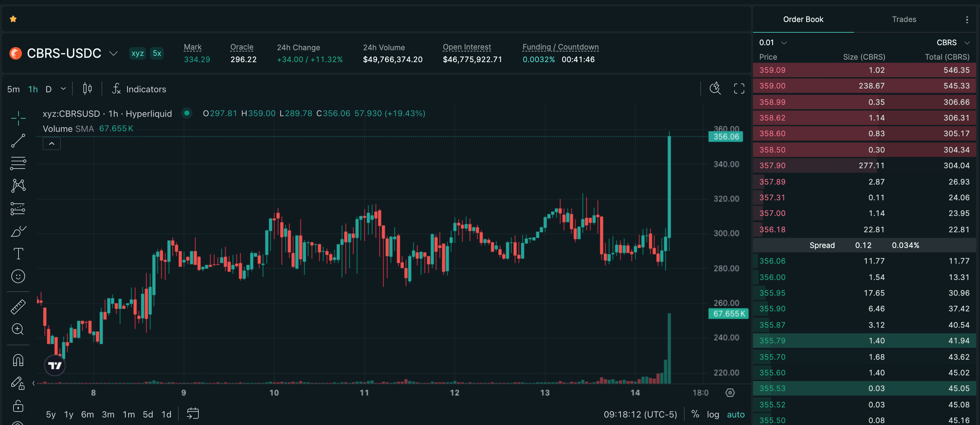Select the ruler measure tool

coord(18,307)
